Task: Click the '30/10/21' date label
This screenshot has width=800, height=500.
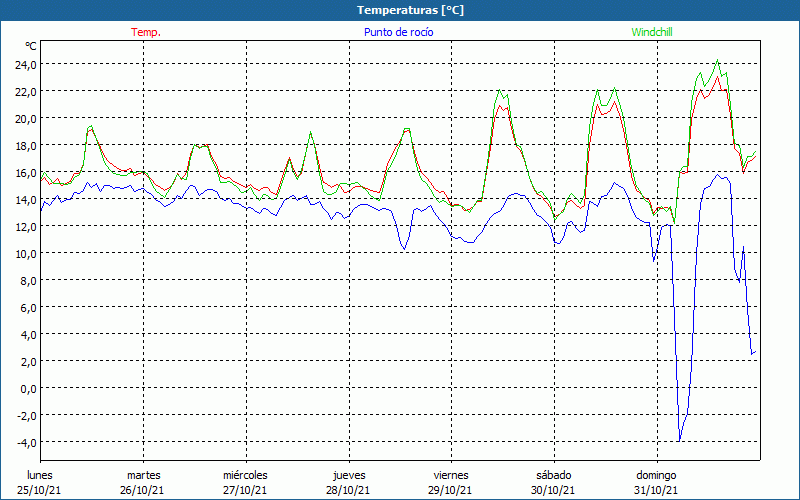Action: coord(553,490)
